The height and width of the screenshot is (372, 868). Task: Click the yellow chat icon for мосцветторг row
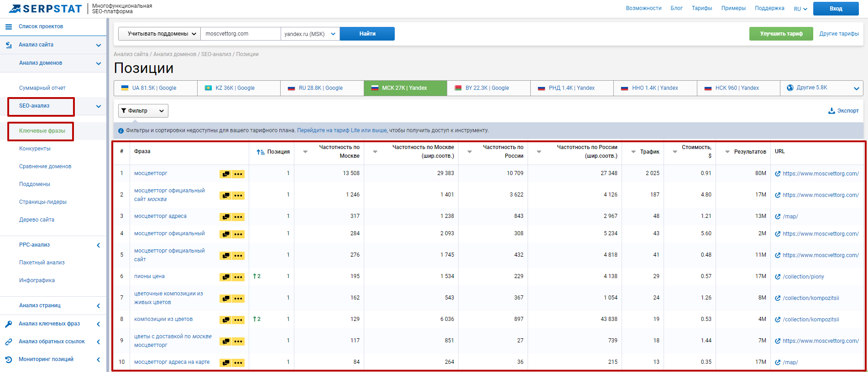tap(226, 174)
